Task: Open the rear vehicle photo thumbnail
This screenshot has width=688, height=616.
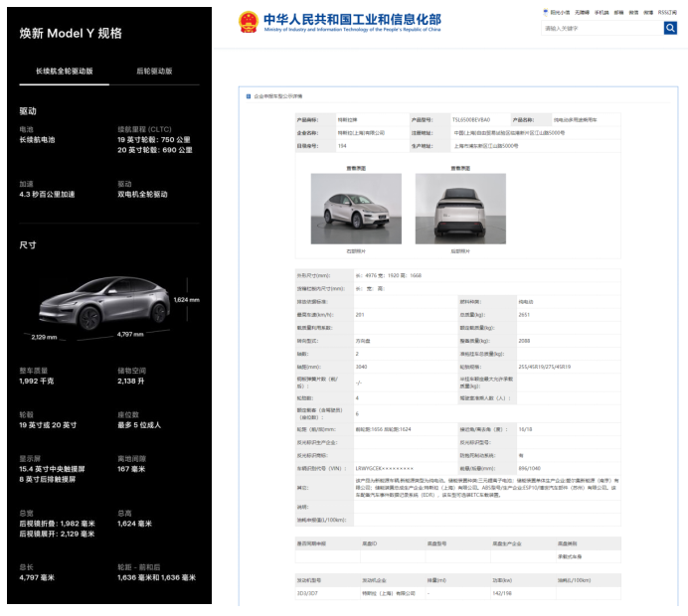Action: click(460, 209)
